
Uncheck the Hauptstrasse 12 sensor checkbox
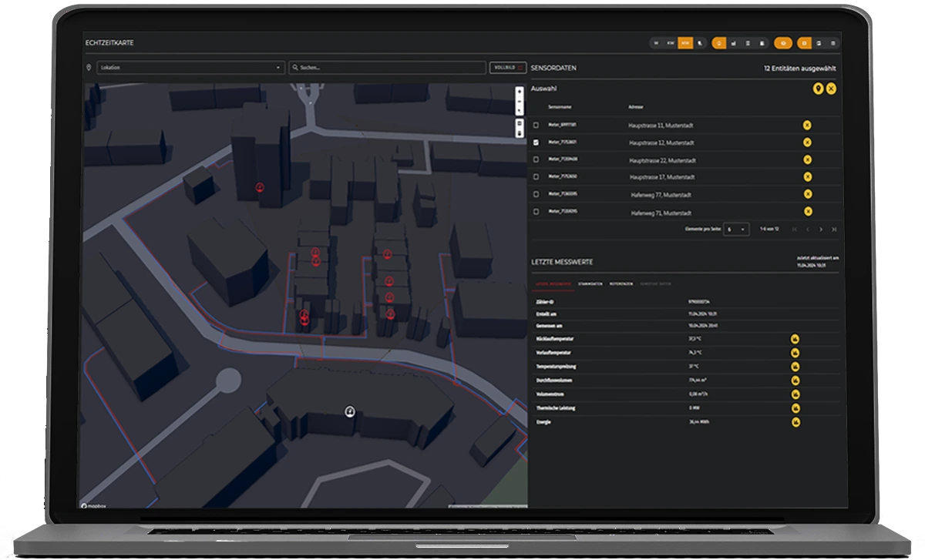pyautogui.click(x=536, y=143)
